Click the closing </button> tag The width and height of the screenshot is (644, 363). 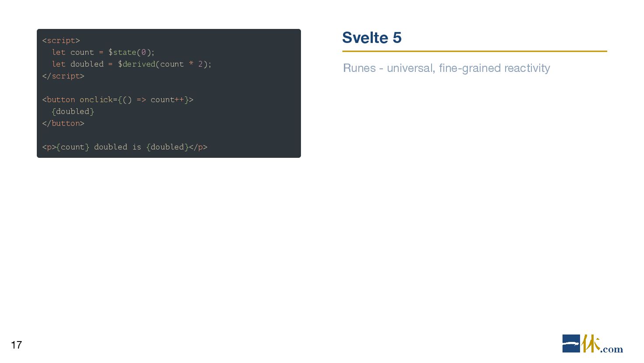(63, 123)
